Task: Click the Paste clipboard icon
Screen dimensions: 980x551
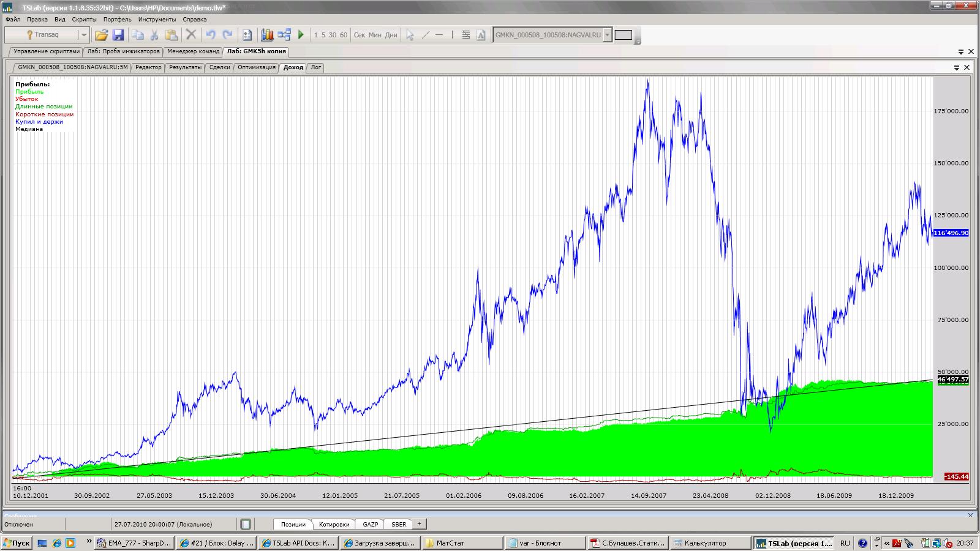Action: [171, 35]
